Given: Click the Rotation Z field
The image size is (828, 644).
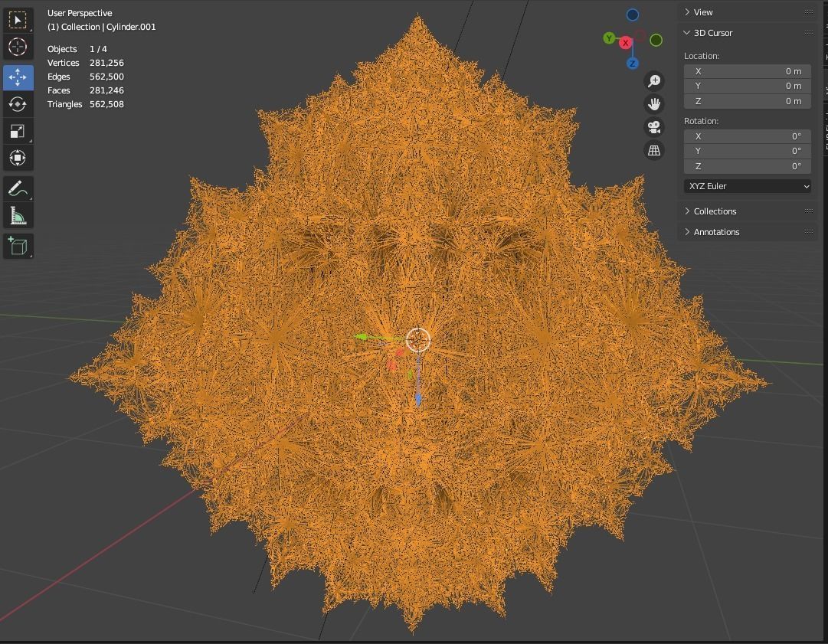Looking at the screenshot, I should pyautogui.click(x=748, y=166).
